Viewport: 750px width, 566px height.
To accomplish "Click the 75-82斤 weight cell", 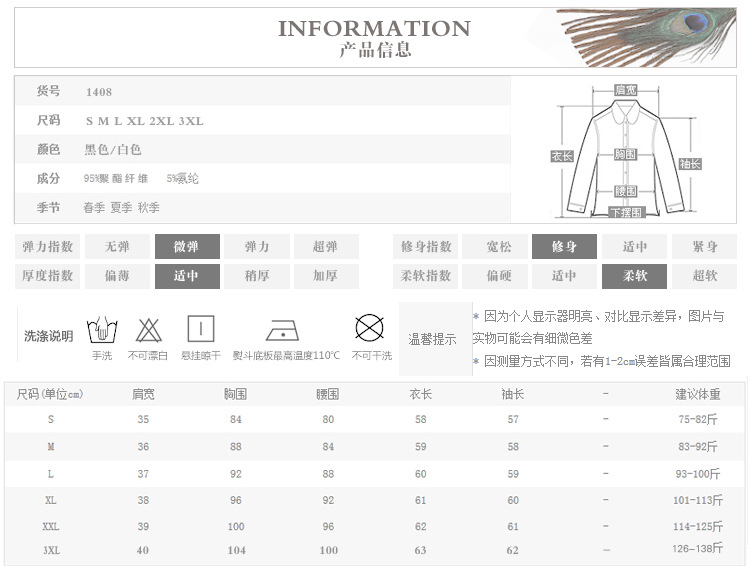I will click(x=698, y=420).
